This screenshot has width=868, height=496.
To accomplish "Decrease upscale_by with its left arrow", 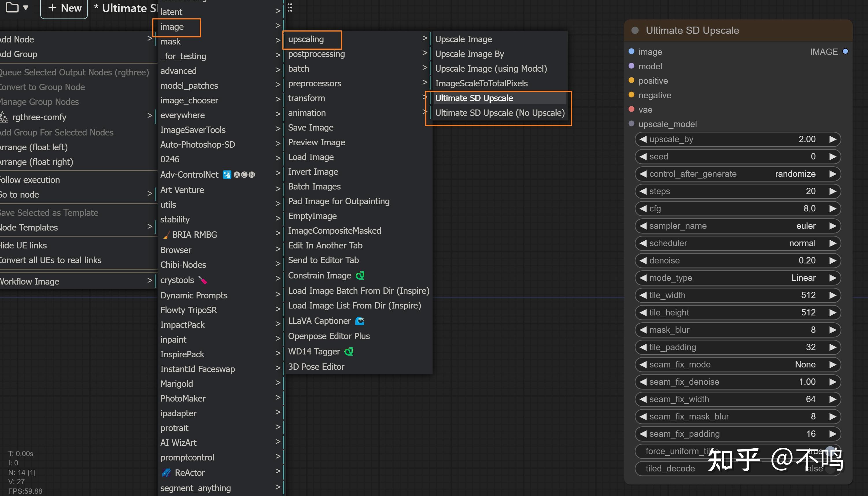I will point(643,139).
